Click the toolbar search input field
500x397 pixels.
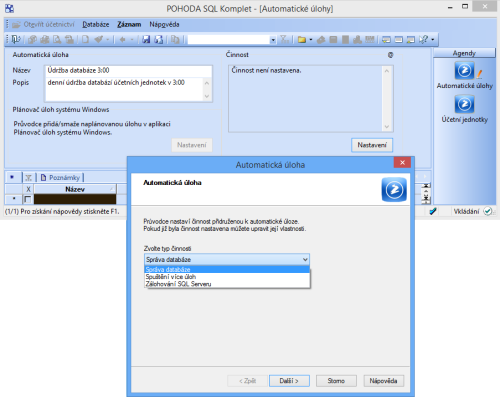pyautogui.click(x=229, y=40)
